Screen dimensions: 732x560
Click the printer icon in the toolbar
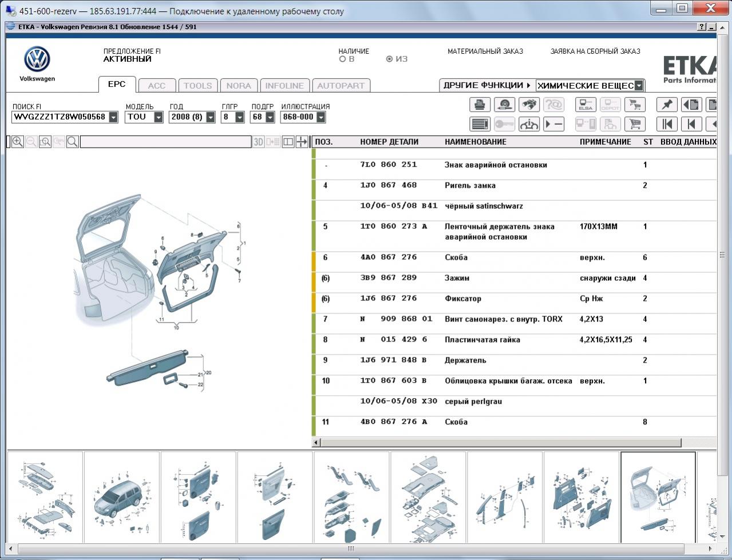pyautogui.click(x=480, y=105)
